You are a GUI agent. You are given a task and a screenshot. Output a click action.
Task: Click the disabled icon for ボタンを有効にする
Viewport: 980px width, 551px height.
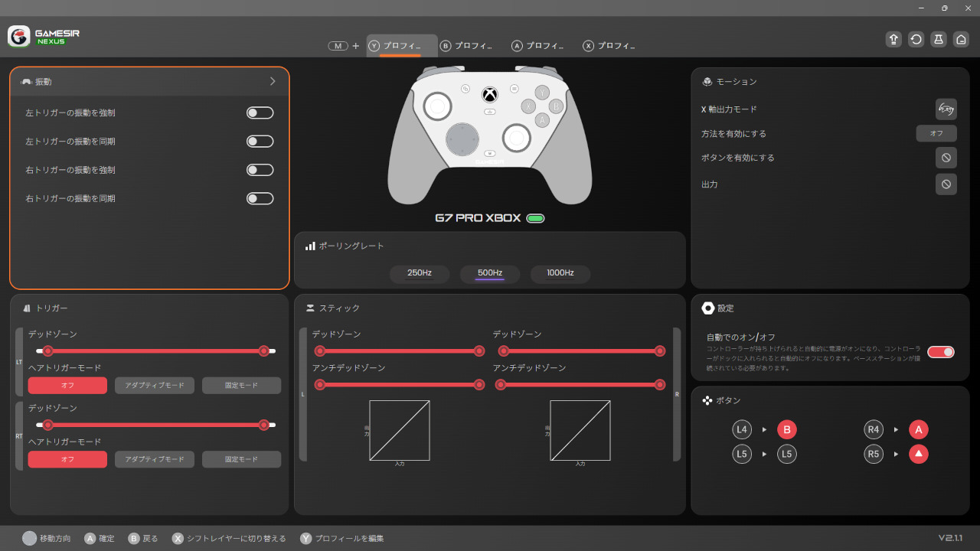[x=946, y=158]
